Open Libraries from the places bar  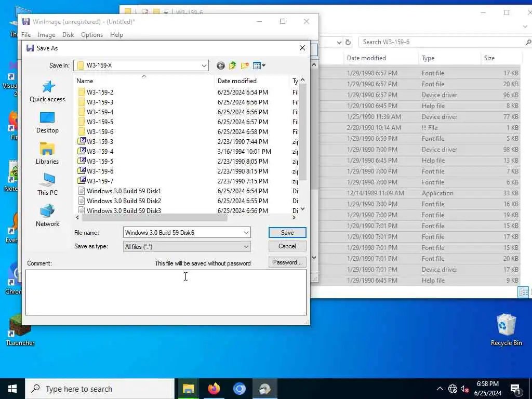(x=47, y=154)
